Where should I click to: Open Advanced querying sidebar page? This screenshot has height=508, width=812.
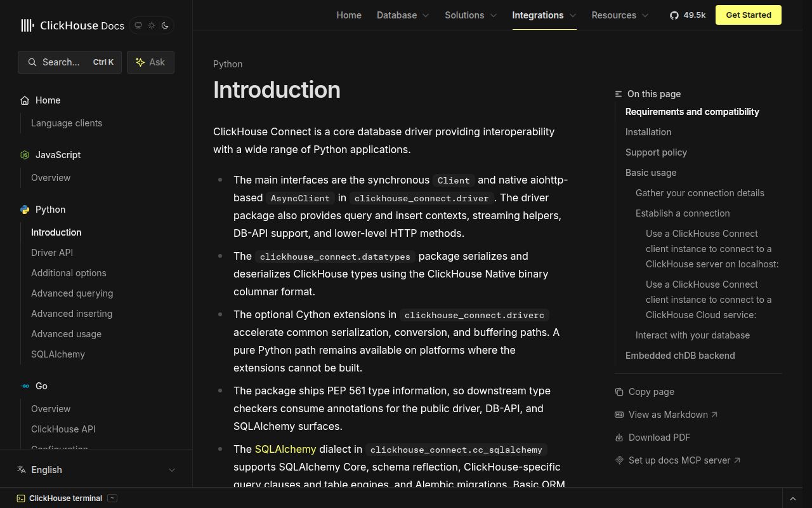(x=72, y=293)
